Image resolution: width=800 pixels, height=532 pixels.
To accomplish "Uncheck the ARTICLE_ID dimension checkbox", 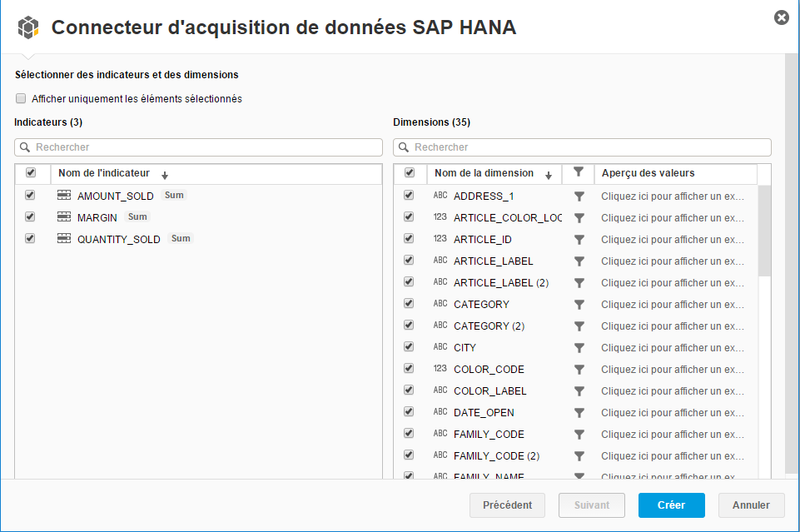I will [409, 238].
